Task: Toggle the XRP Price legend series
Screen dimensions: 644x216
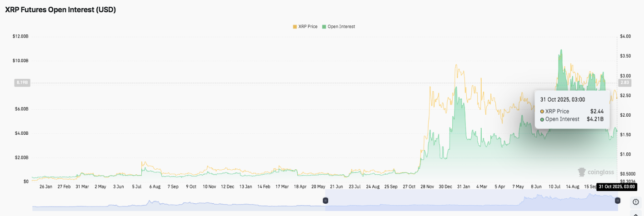Action: [x=308, y=27]
